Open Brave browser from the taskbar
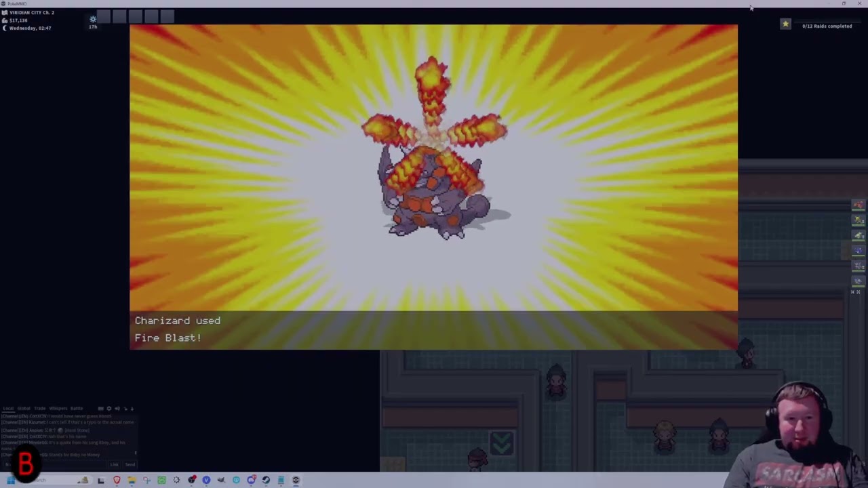 [117, 480]
